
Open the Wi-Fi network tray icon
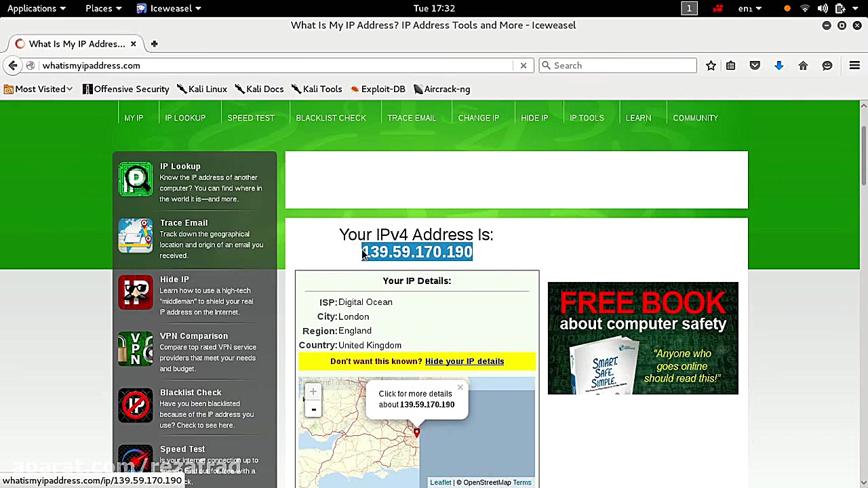[x=805, y=8]
